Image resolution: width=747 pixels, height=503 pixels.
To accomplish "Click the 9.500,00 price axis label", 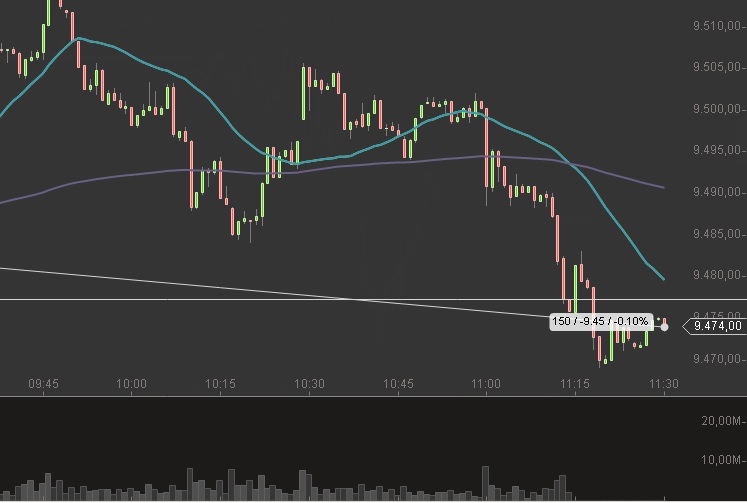I will point(717,109).
